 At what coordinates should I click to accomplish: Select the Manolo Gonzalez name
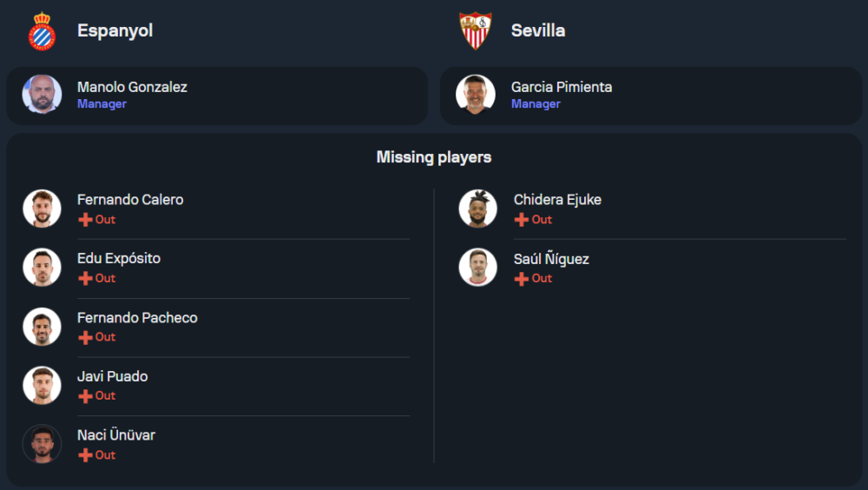pos(132,87)
